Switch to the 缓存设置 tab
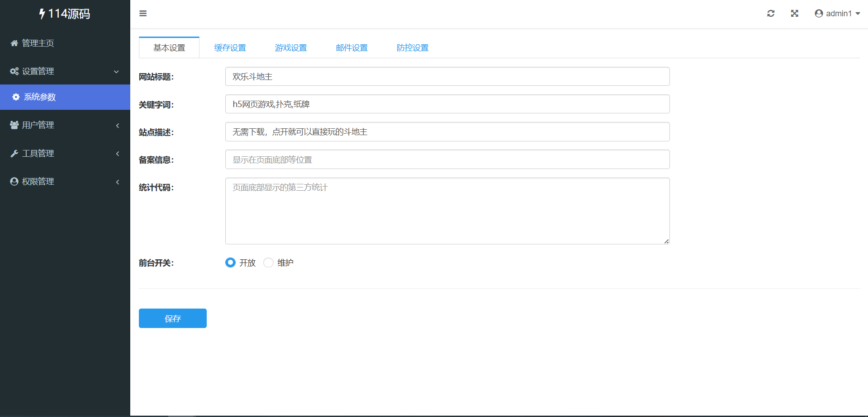868x417 pixels. [x=230, y=48]
